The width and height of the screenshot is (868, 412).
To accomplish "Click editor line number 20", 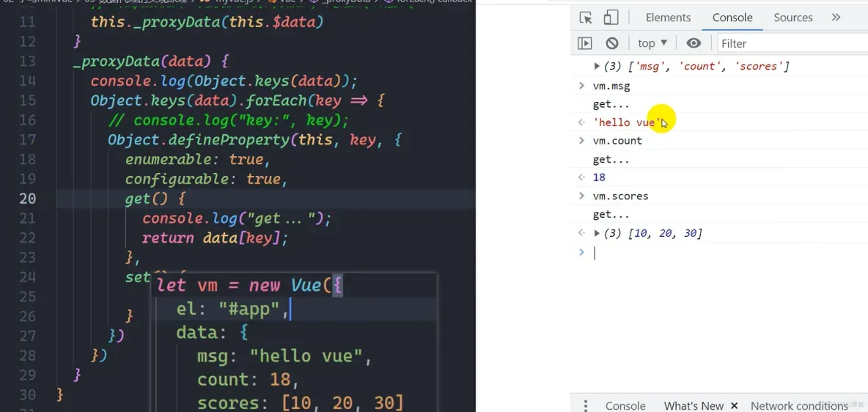I will coord(28,198).
